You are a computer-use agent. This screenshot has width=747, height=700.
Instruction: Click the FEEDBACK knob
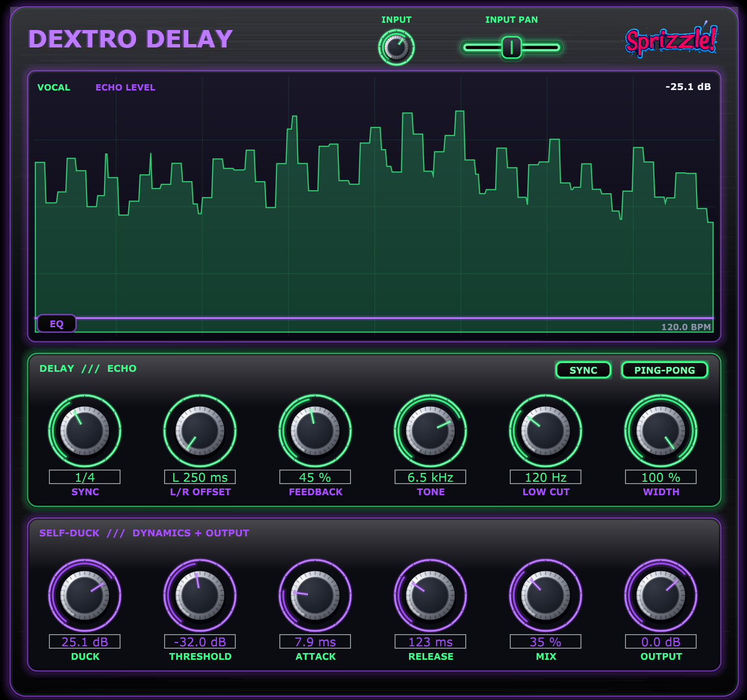coord(315,431)
